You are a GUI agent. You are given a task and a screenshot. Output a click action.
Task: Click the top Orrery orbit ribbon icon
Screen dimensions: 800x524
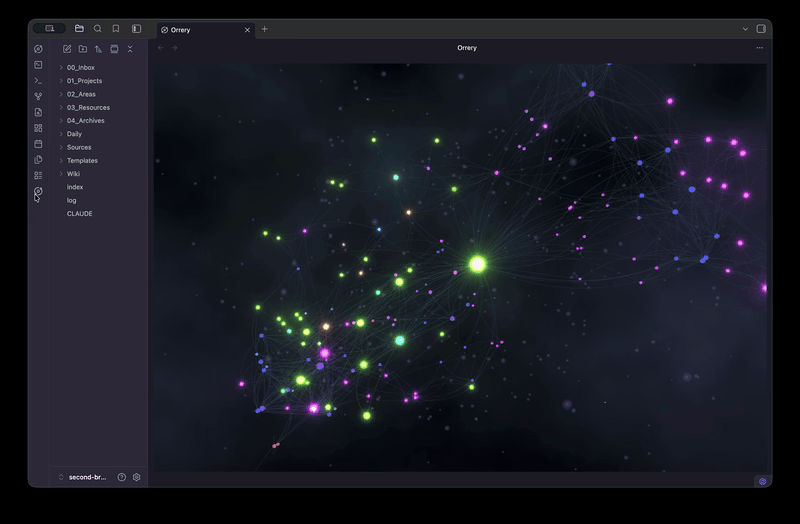(38, 49)
